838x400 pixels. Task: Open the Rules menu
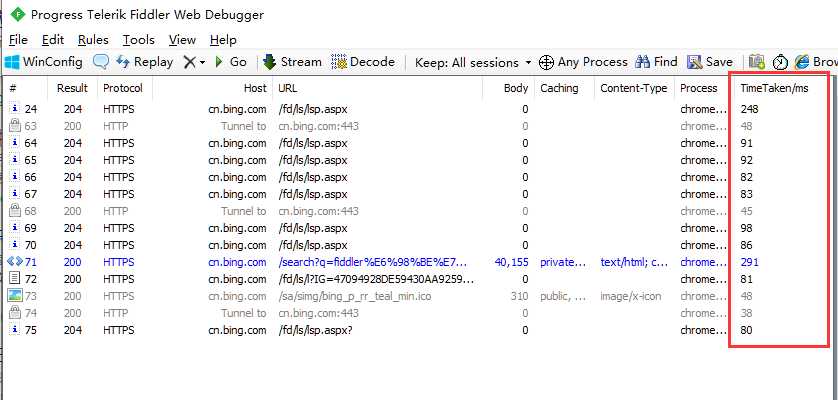(93, 40)
